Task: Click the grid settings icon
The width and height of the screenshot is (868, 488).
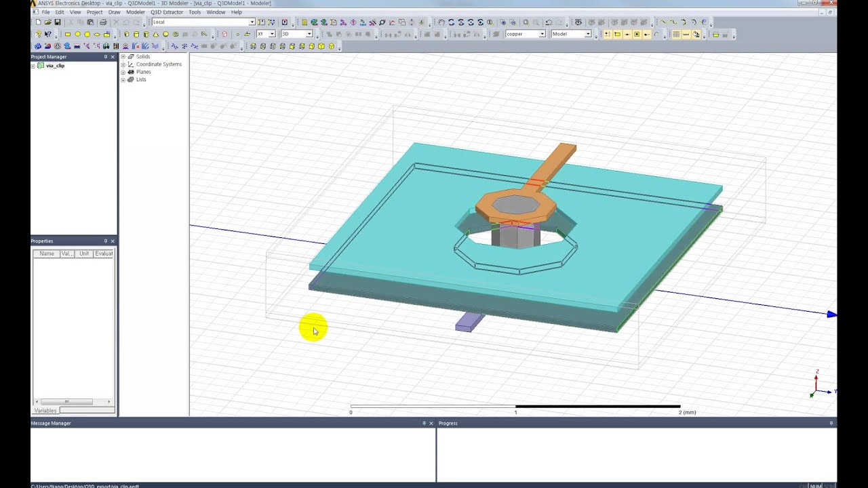Action: [x=676, y=34]
